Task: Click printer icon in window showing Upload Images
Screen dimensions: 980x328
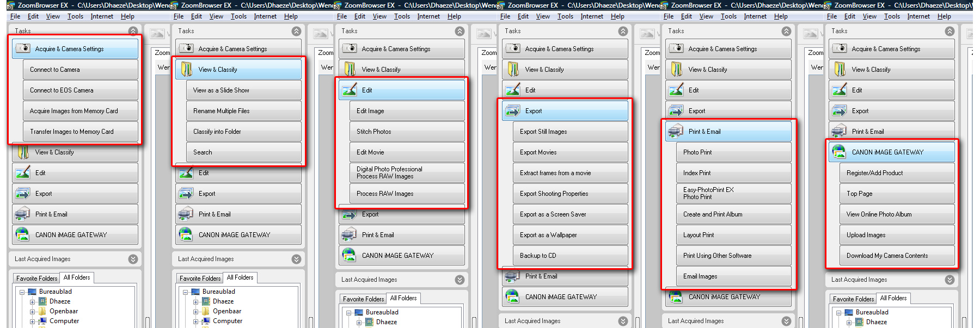Action: (x=840, y=131)
